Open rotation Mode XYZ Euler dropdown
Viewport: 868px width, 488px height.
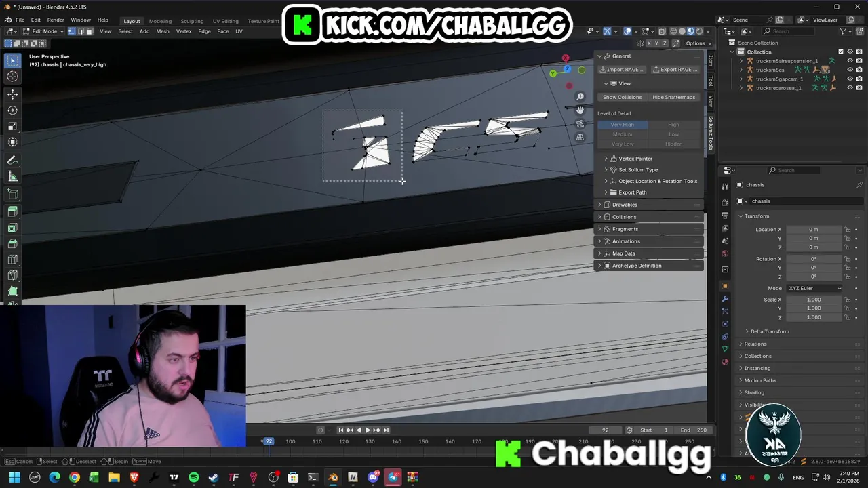[814, 288]
